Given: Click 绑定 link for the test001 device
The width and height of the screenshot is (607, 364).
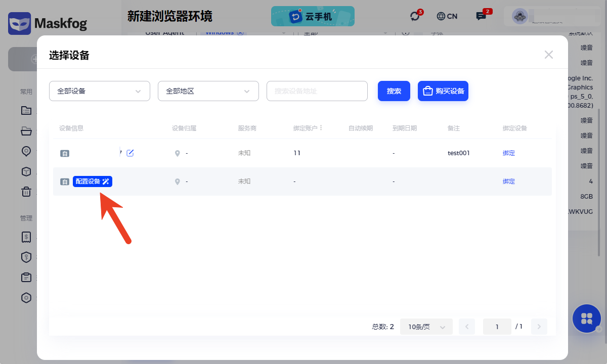Looking at the screenshot, I should coord(509,153).
